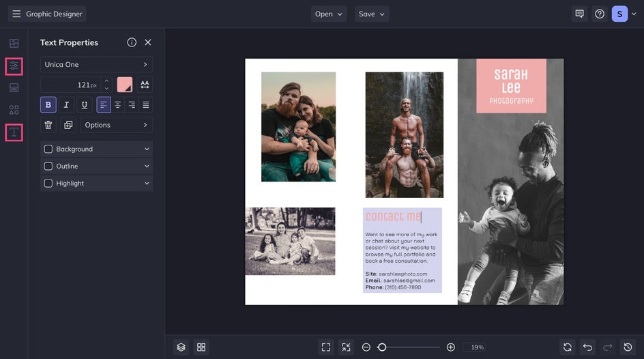
Task: Toggle italic text formatting
Action: tap(66, 104)
